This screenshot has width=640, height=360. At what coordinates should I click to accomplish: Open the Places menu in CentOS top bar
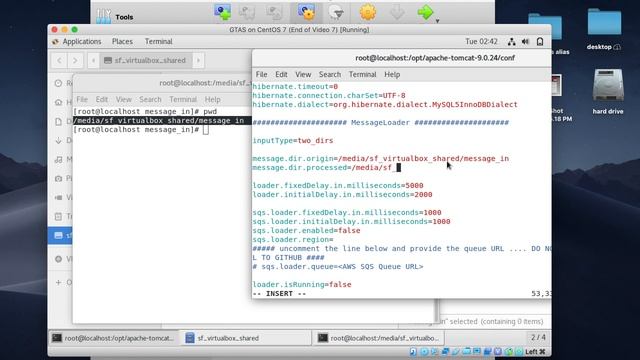click(122, 42)
